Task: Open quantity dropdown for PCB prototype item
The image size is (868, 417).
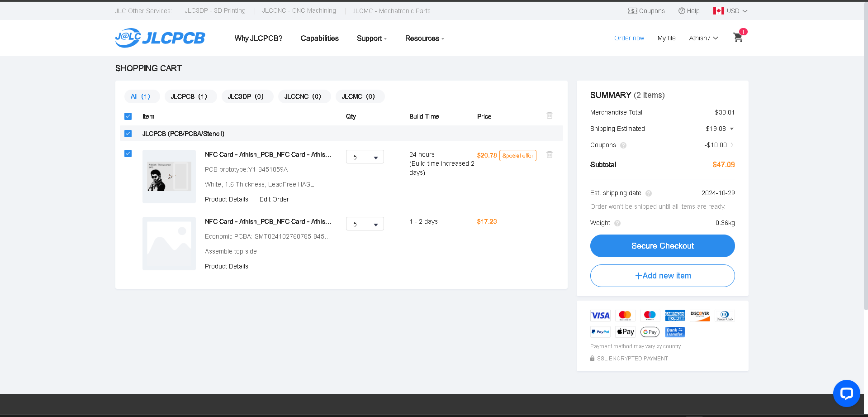Action: point(365,157)
